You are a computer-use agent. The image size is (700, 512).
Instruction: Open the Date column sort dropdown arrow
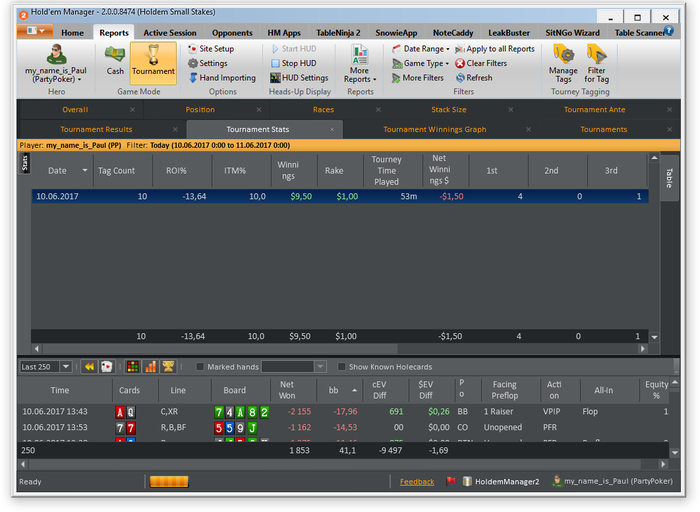pos(85,170)
